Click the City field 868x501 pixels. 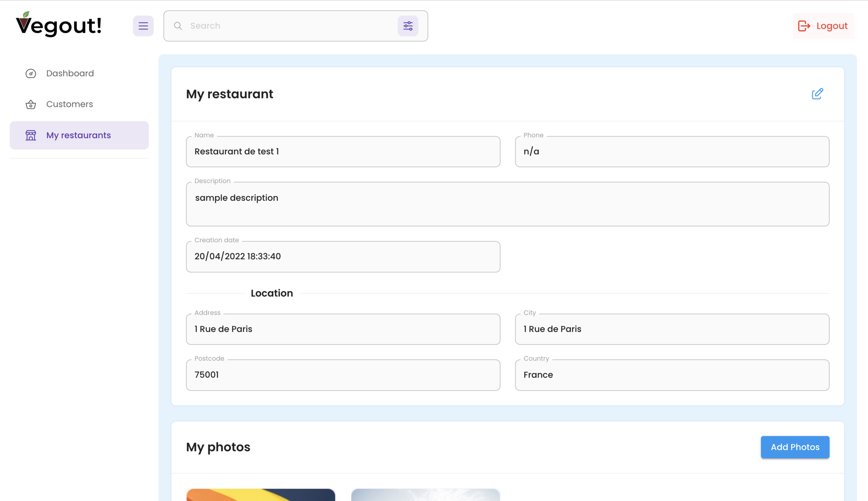[672, 329]
